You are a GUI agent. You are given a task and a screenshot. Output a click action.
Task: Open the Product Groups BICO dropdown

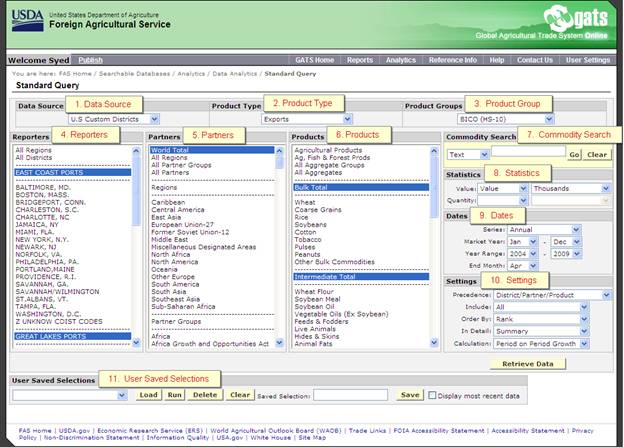[505, 119]
